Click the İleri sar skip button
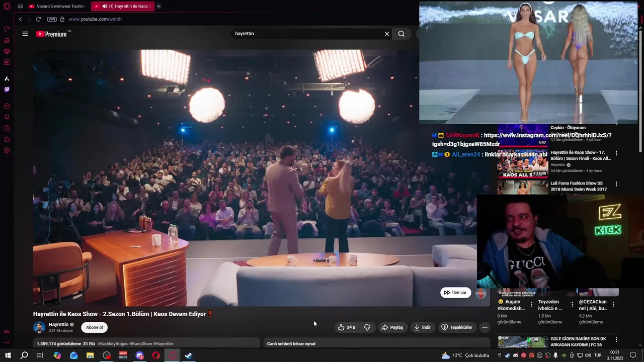Screen dimensions: 644x362 (x=455, y=293)
